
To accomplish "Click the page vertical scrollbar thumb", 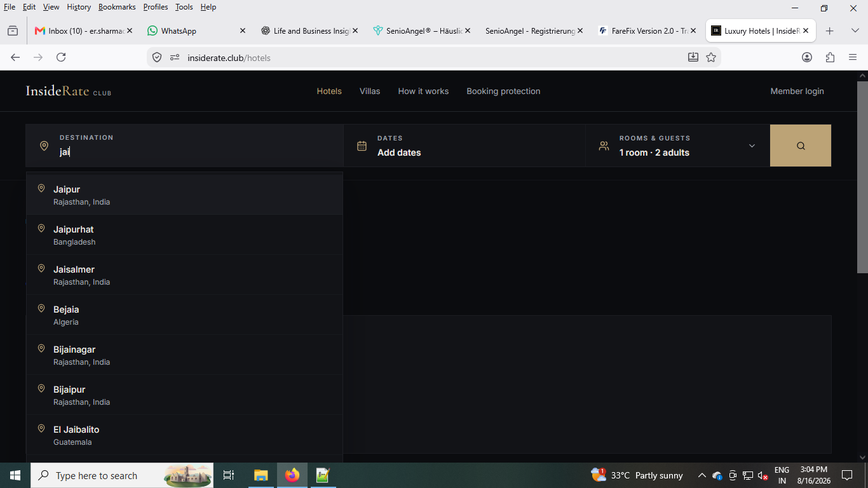I will click(x=862, y=177).
